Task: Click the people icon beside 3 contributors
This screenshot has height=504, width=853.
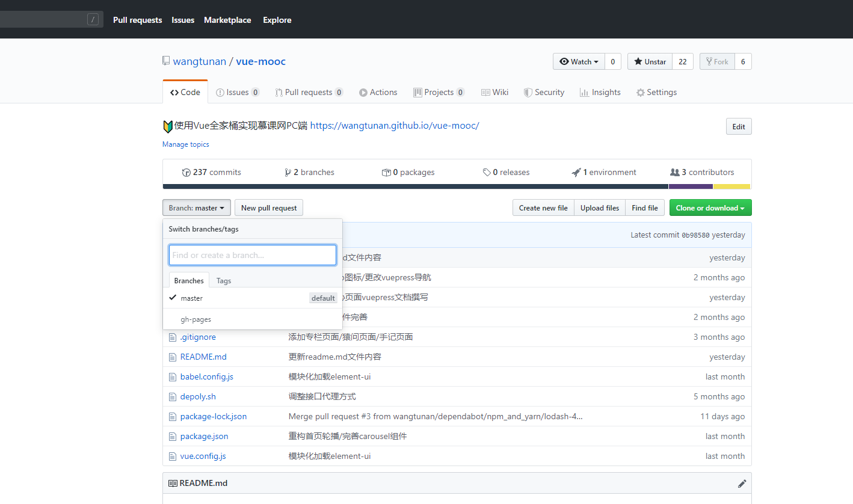Action: 675,173
